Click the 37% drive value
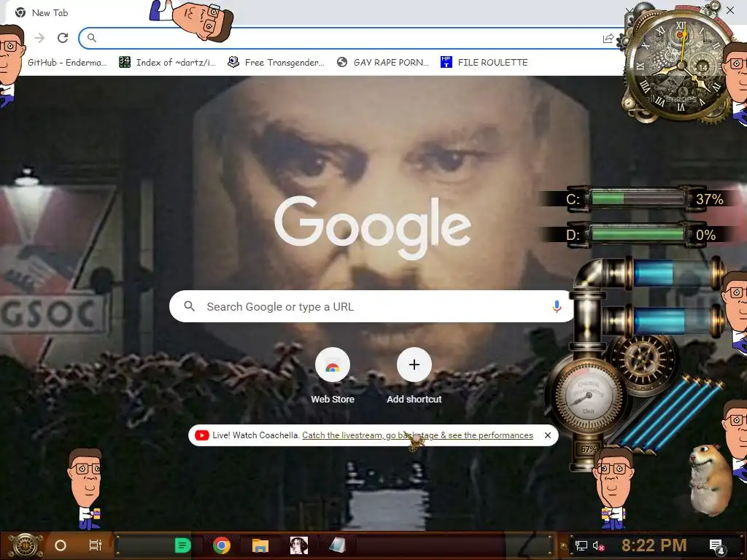747x560 pixels. point(709,199)
